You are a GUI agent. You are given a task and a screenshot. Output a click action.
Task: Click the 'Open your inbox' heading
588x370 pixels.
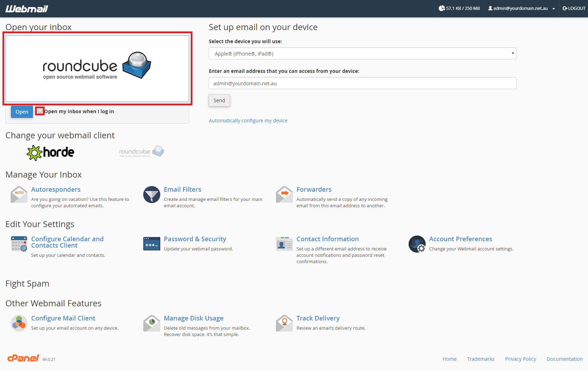click(39, 27)
